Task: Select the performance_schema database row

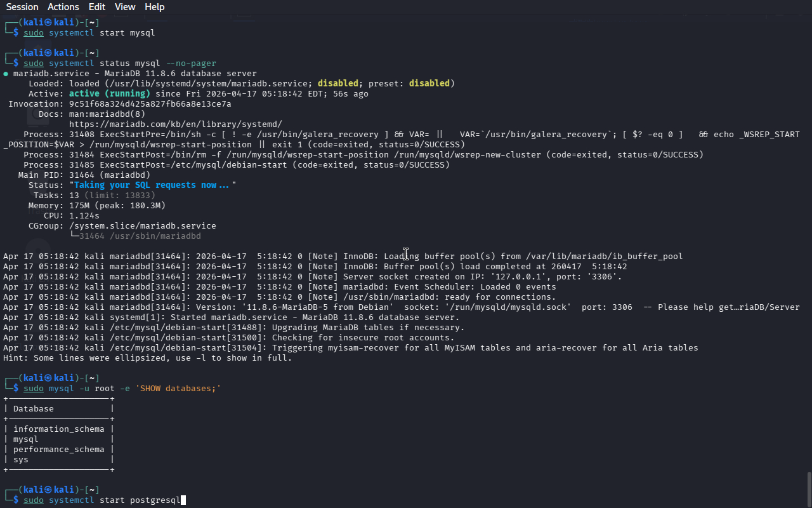Action: click(x=58, y=450)
